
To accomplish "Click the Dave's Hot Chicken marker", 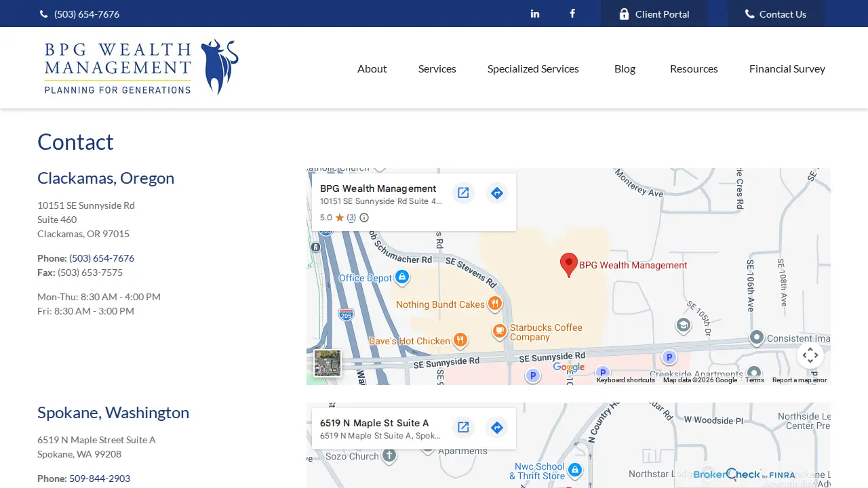I will point(460,340).
